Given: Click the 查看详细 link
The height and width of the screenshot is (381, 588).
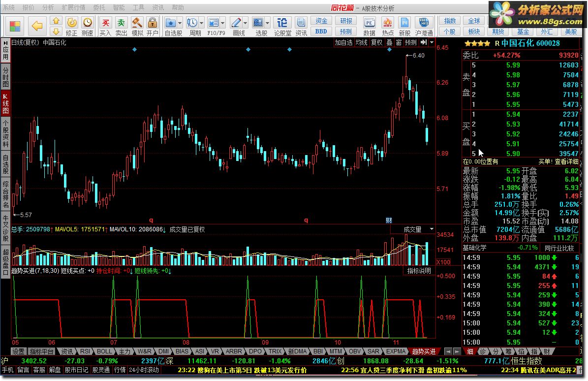Looking at the screenshot, I should click(x=567, y=161).
